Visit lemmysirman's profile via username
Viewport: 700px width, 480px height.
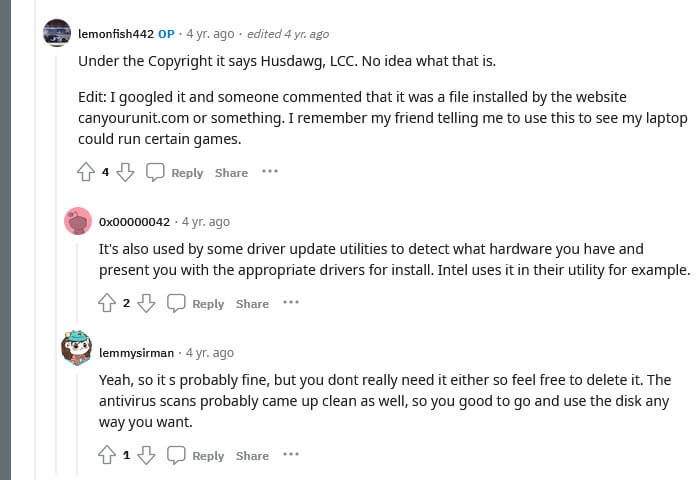[136, 353]
